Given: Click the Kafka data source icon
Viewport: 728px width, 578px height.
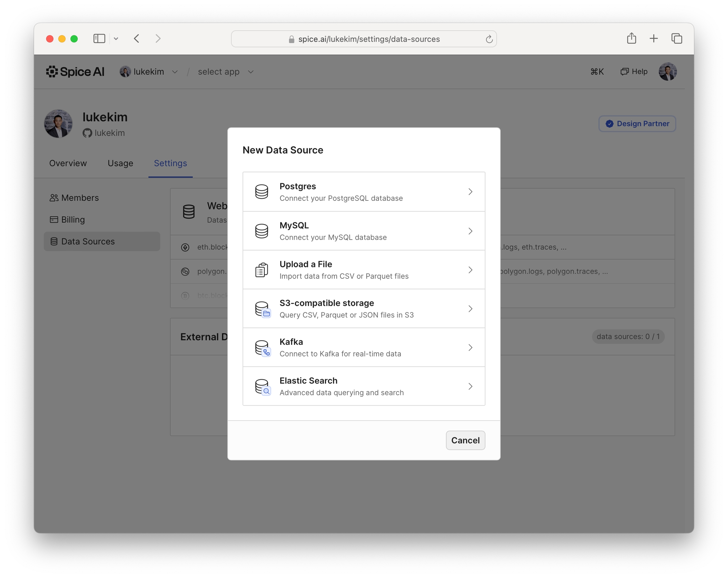Looking at the screenshot, I should (262, 348).
